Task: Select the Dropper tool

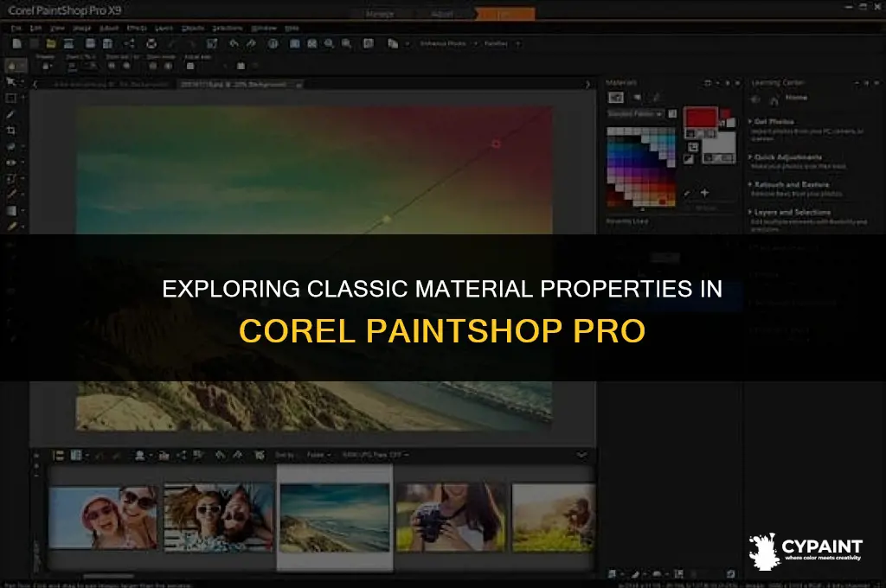Action: tap(10, 115)
